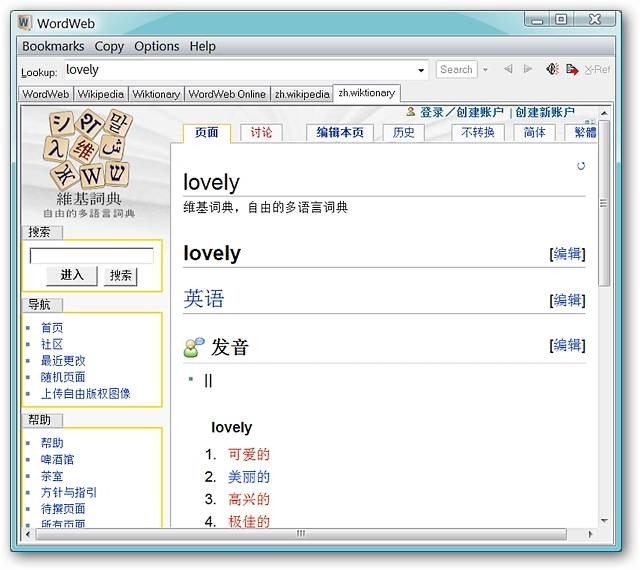
Task: Click the pronunciation person icon beside 发音
Action: [194, 347]
